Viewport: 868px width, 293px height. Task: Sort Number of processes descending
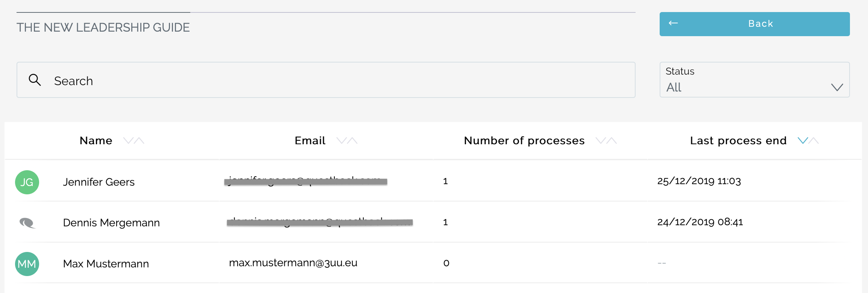click(601, 141)
